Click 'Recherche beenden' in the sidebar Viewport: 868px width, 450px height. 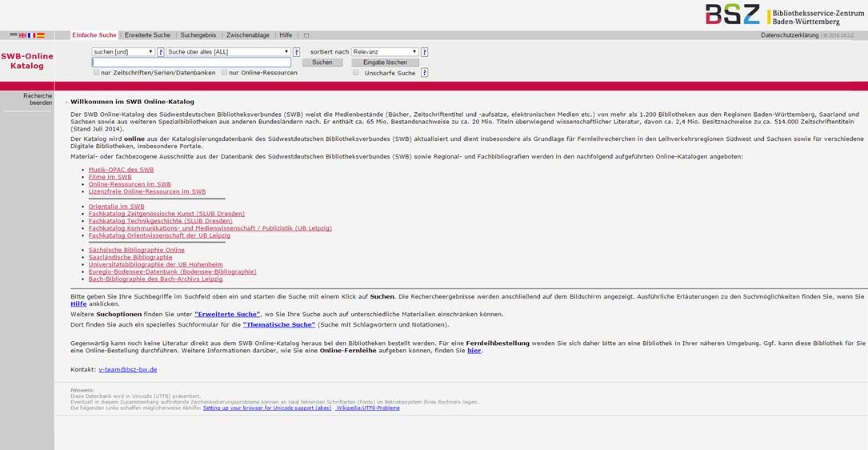point(38,99)
